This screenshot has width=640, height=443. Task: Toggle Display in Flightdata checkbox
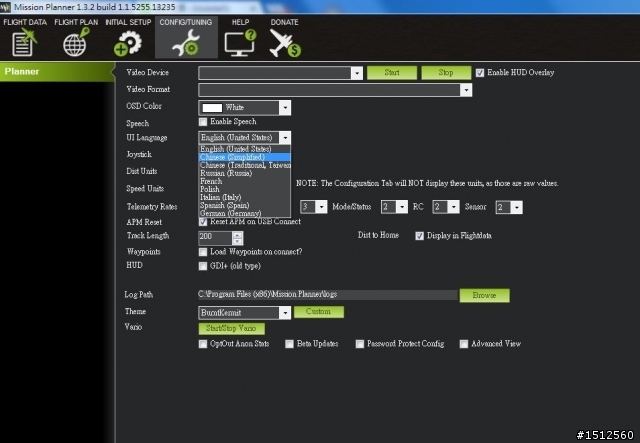pyautogui.click(x=419, y=236)
